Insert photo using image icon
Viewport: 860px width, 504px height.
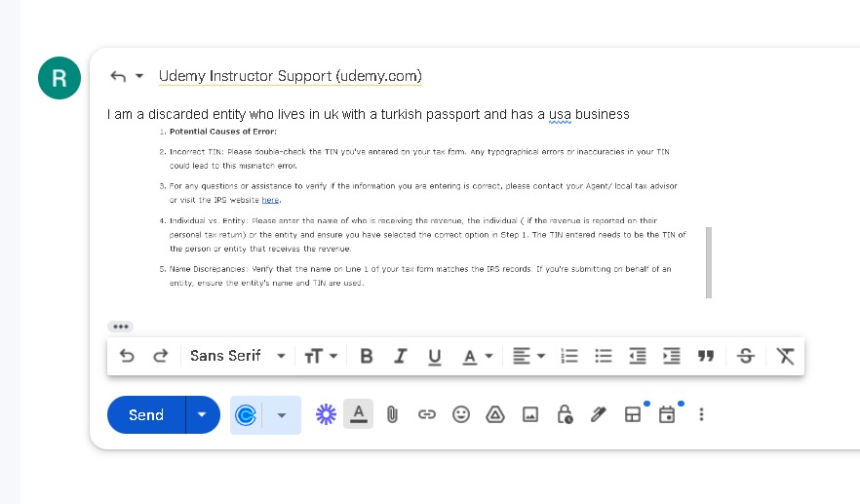tap(530, 414)
